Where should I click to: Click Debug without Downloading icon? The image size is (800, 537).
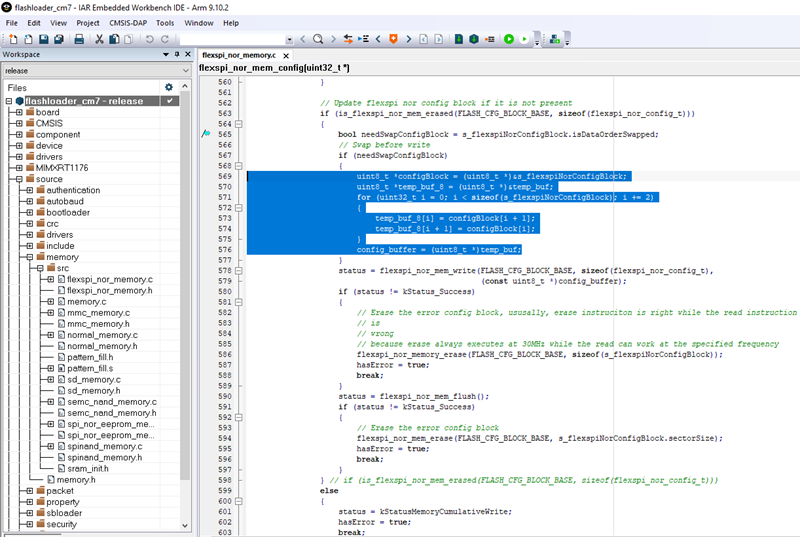click(524, 39)
